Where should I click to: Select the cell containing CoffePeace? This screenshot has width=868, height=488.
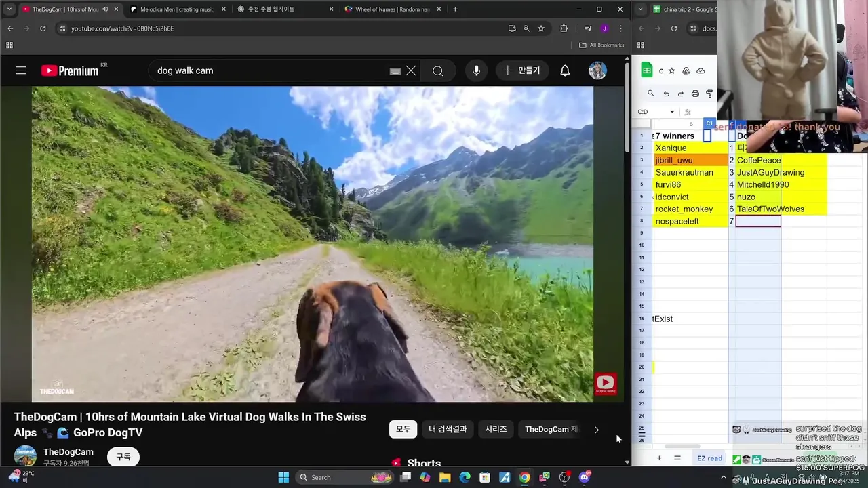(x=758, y=160)
